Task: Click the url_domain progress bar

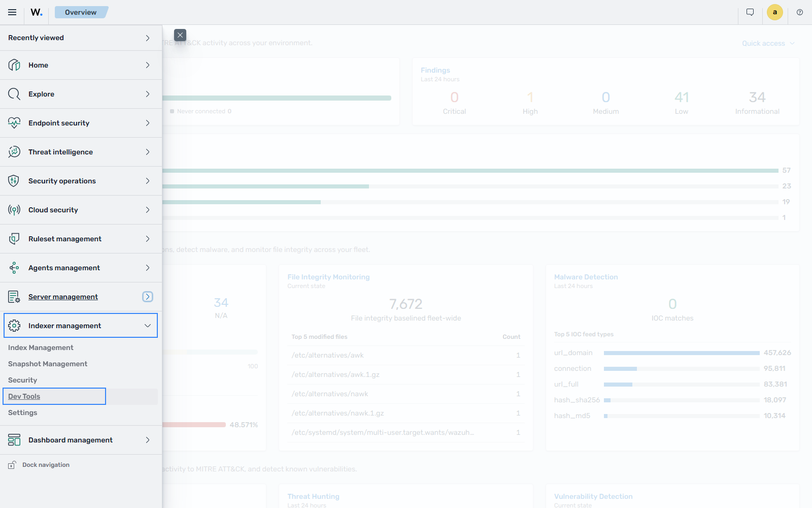Action: coord(682,353)
